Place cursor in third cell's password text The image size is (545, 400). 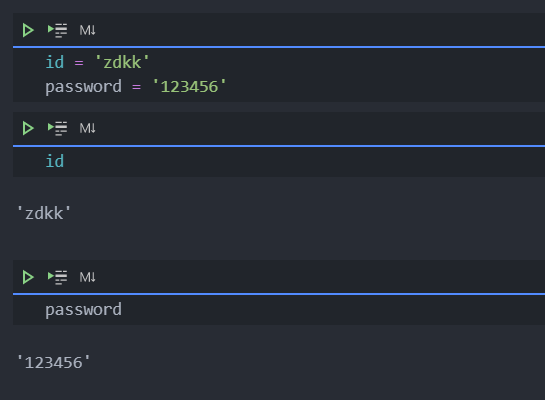[x=83, y=309]
